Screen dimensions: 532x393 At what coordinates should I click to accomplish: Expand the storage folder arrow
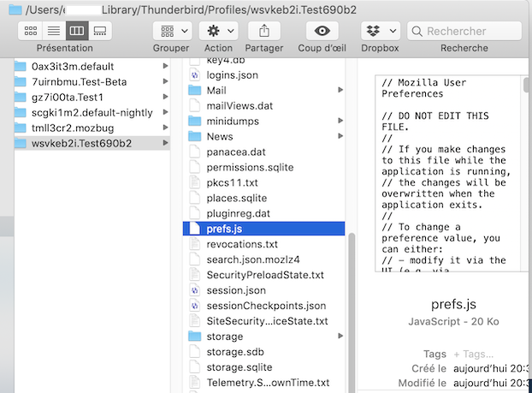[x=340, y=336]
